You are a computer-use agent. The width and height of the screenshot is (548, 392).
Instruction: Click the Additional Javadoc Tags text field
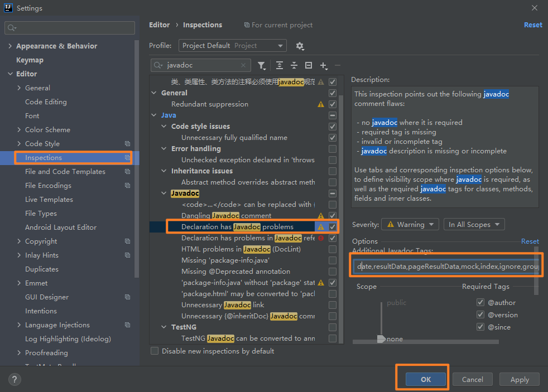pos(446,267)
